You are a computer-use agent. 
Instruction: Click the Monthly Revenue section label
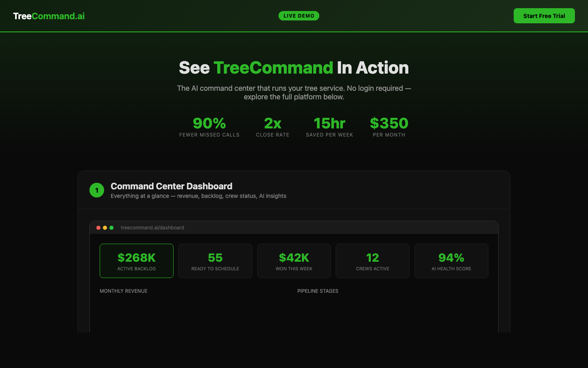point(124,291)
